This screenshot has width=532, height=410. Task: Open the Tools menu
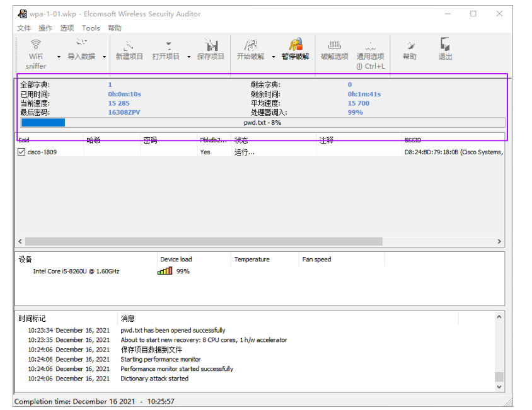[91, 28]
